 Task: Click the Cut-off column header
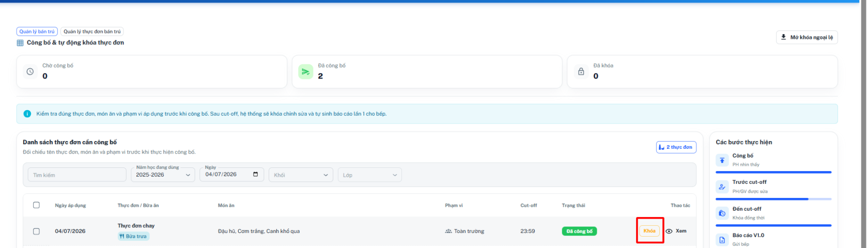coord(529,206)
